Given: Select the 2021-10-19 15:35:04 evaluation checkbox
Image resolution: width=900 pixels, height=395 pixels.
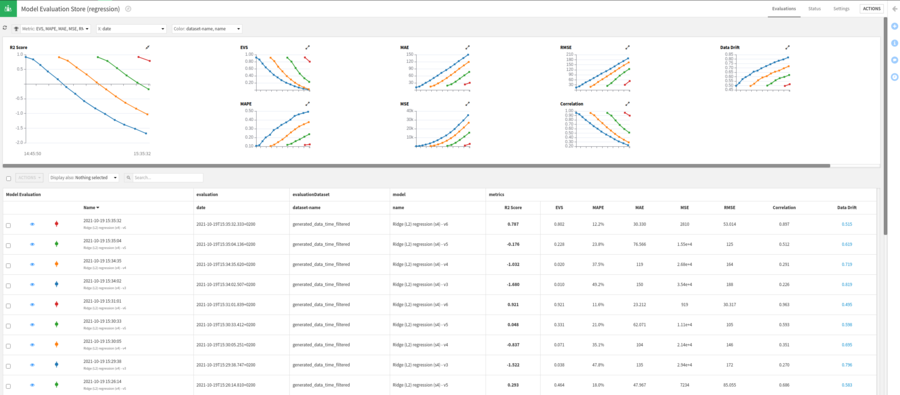Looking at the screenshot, I should (8, 246).
